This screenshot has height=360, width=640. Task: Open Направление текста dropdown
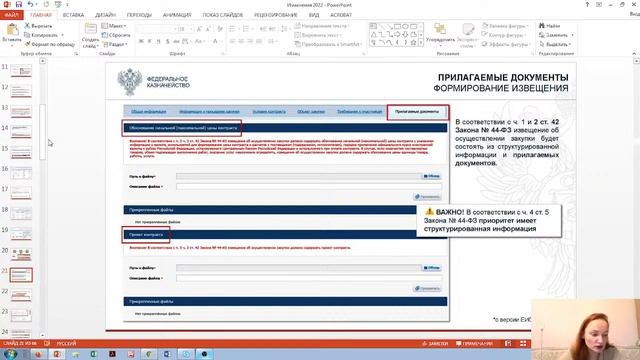point(322,26)
